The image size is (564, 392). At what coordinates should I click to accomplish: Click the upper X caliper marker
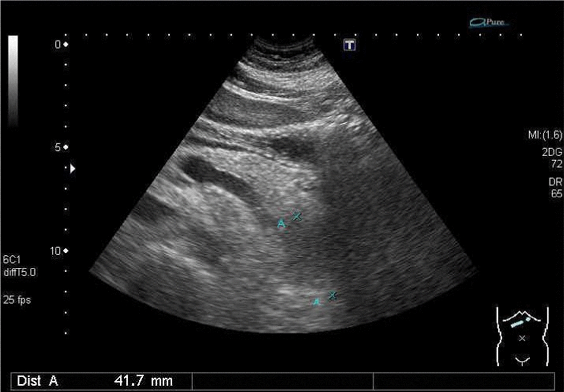click(x=297, y=217)
